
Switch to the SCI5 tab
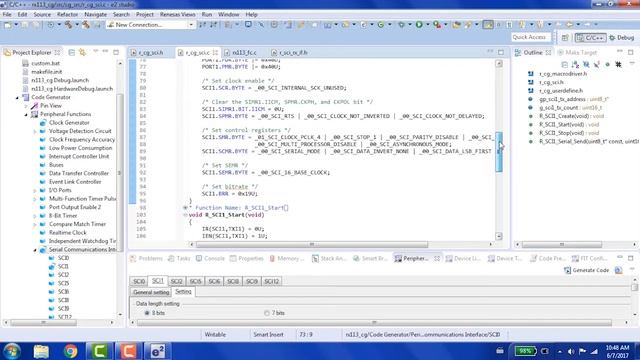[195, 281]
